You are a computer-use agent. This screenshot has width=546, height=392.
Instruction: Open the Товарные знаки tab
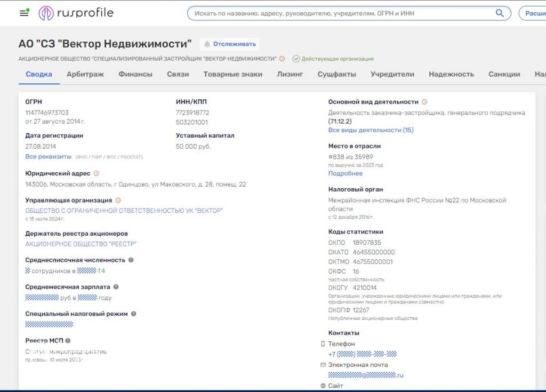233,74
